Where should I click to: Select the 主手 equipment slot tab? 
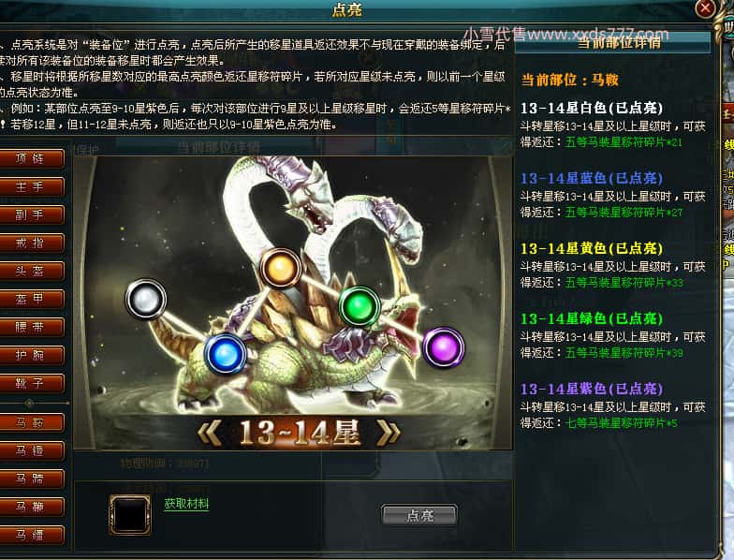(30, 187)
